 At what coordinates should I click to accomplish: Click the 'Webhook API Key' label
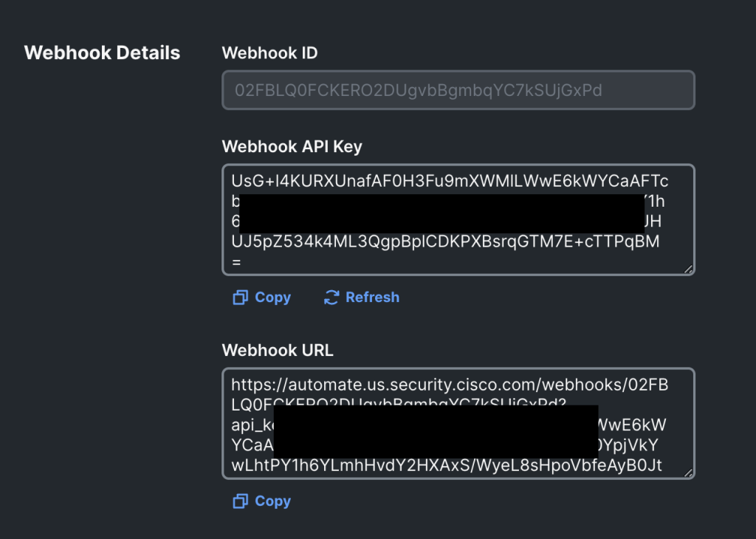(x=292, y=146)
